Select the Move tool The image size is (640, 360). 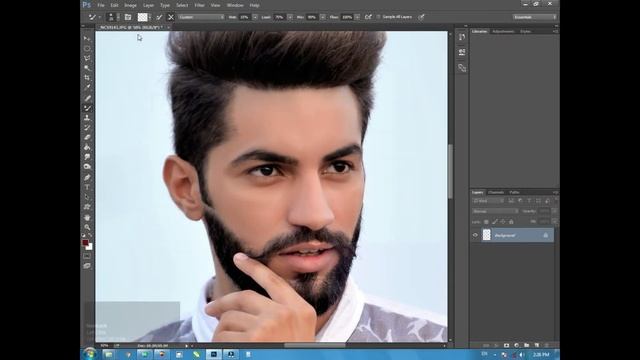pyautogui.click(x=87, y=38)
